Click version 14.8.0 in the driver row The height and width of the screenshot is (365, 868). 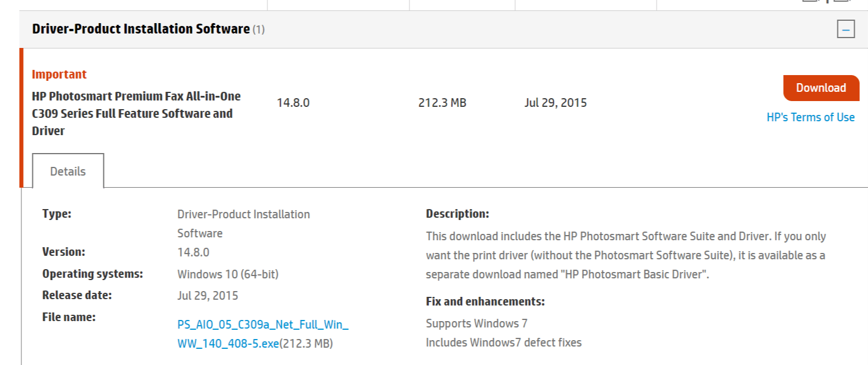click(x=293, y=103)
